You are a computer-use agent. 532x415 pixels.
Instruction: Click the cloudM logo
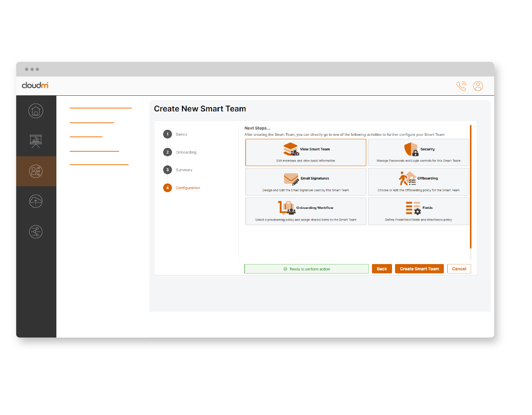[x=35, y=85]
